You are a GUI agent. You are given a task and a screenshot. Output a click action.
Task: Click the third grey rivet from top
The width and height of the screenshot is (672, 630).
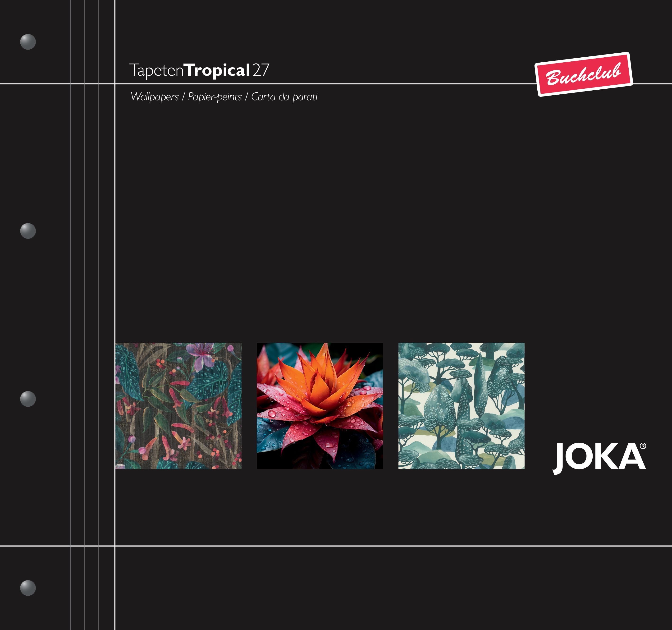[x=28, y=399]
